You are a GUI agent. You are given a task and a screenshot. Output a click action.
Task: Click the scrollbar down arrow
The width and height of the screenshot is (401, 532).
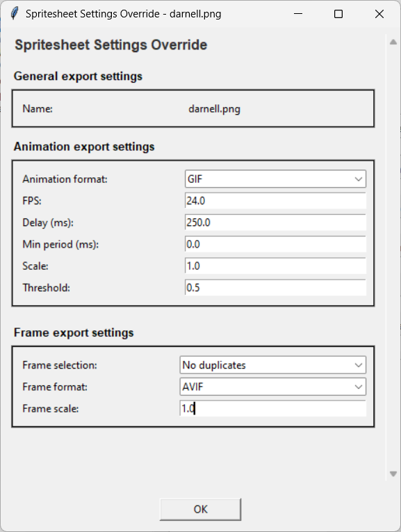393,474
